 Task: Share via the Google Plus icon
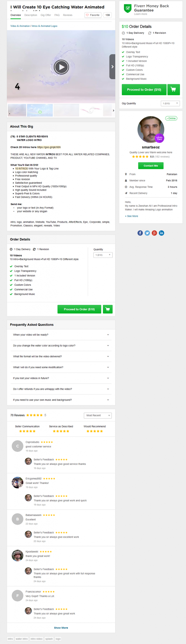click(154, 233)
